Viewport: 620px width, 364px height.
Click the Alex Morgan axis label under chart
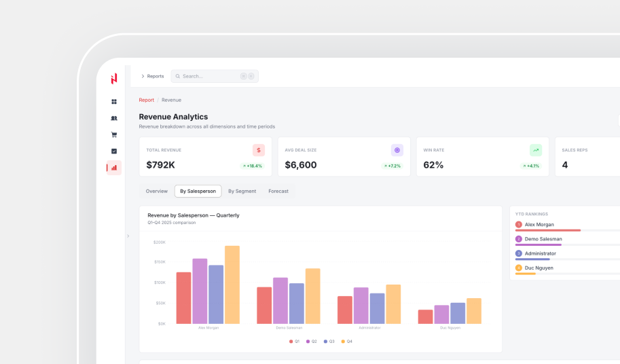pos(208,328)
